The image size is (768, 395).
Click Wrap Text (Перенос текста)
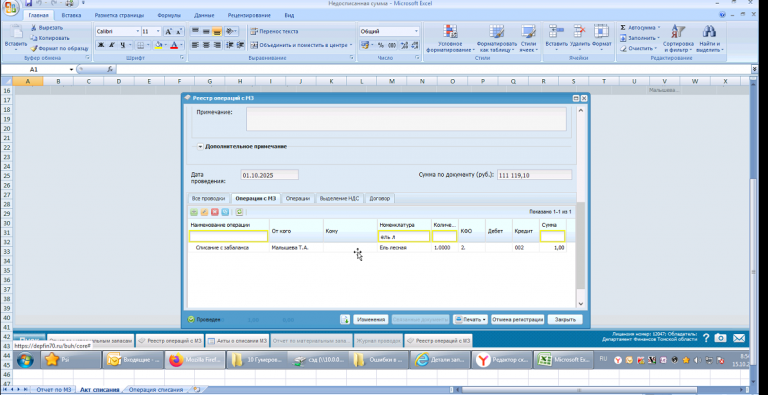[x=275, y=31]
